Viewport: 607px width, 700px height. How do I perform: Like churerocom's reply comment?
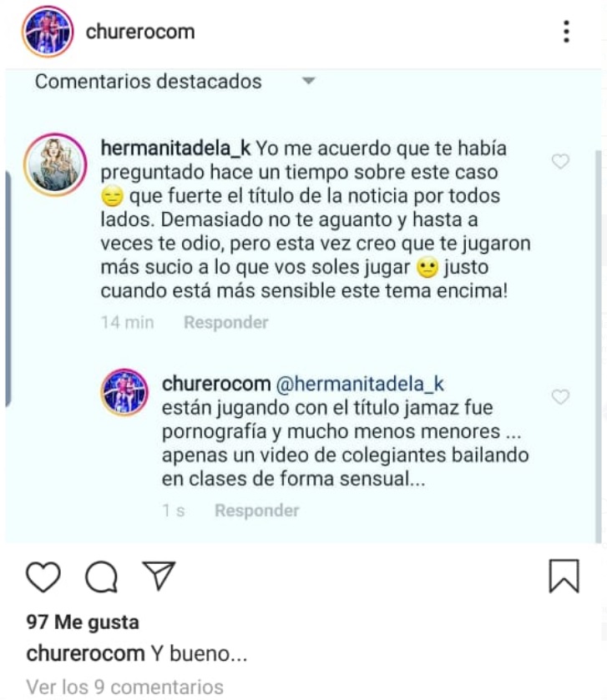pos(561,397)
